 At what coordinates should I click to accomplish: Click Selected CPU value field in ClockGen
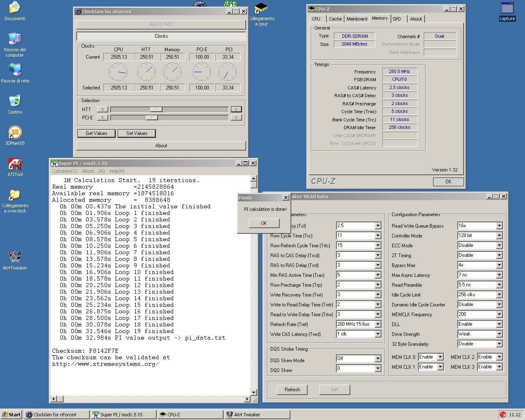(119, 88)
